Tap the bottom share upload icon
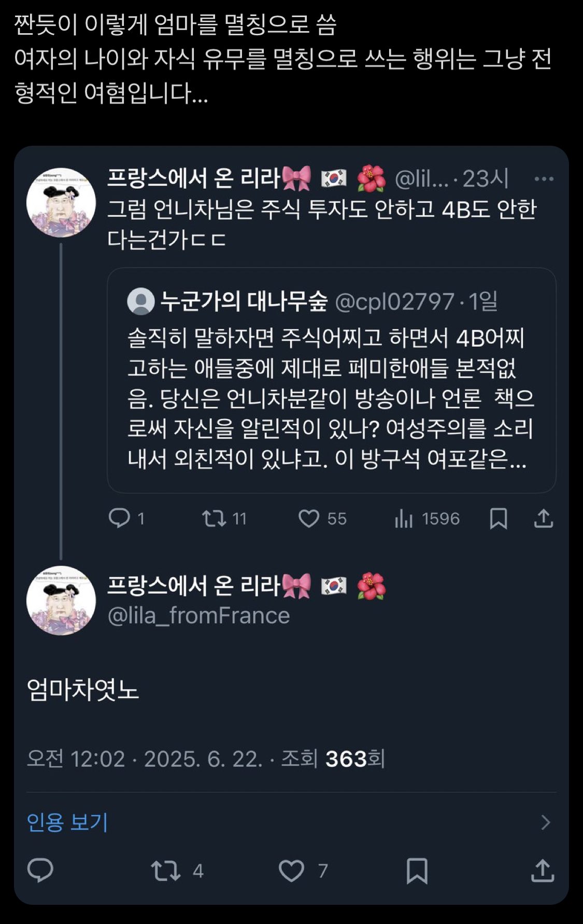 click(x=543, y=871)
